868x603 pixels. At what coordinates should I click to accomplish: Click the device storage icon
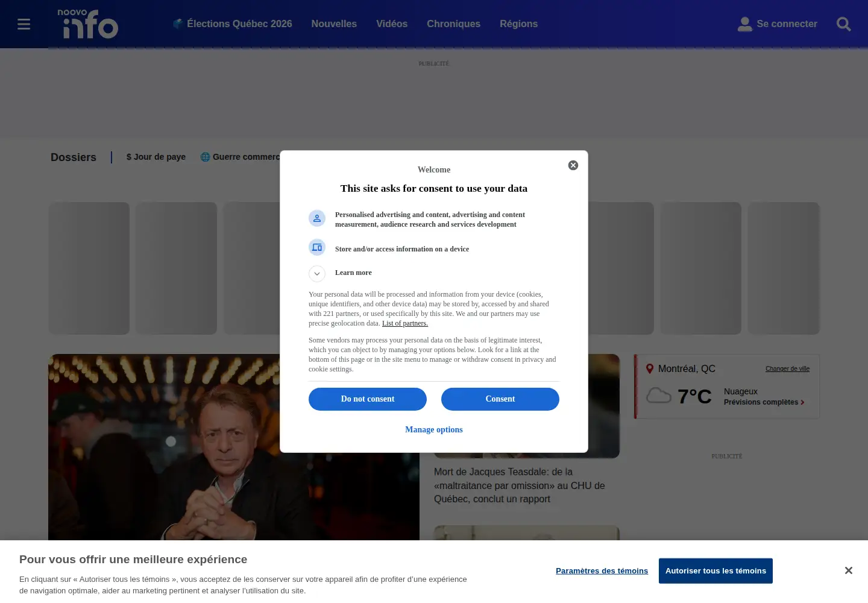[x=317, y=247]
